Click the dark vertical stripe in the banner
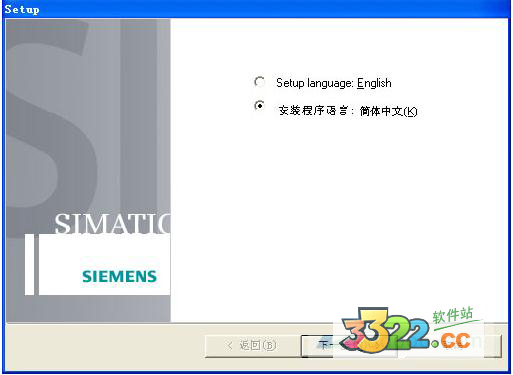The image size is (513, 375). coord(138,117)
